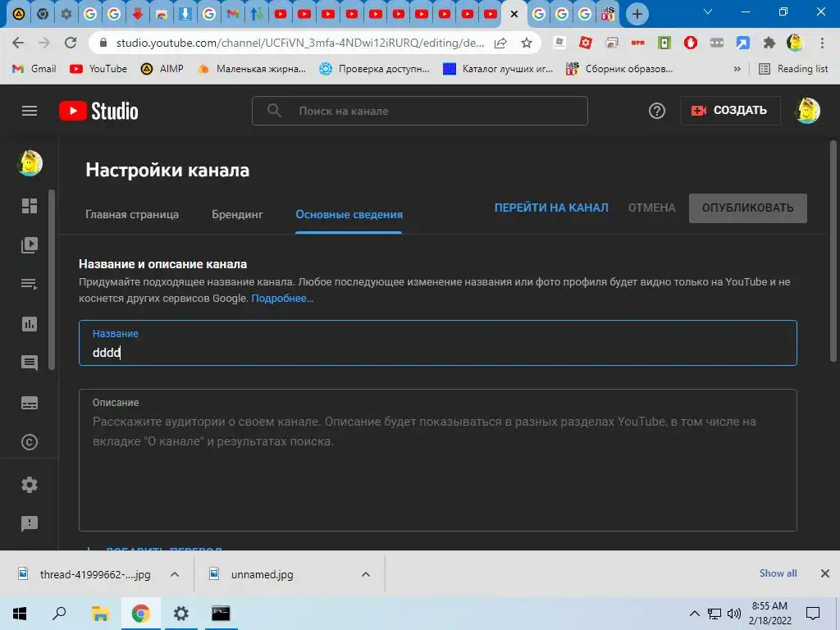The height and width of the screenshot is (630, 840).
Task: Focus the Поиск на канале search box
Action: pos(419,111)
